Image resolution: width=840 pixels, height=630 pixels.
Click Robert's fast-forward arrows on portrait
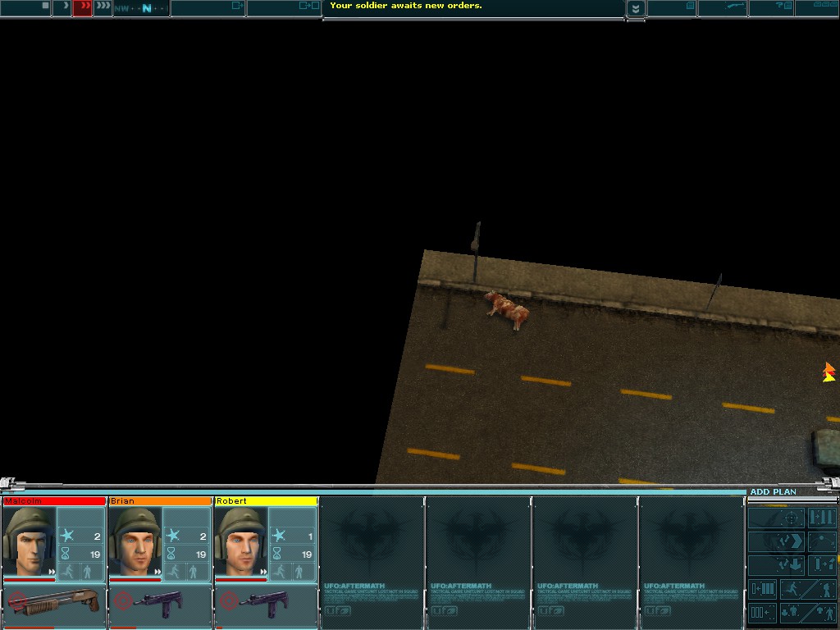(x=263, y=572)
